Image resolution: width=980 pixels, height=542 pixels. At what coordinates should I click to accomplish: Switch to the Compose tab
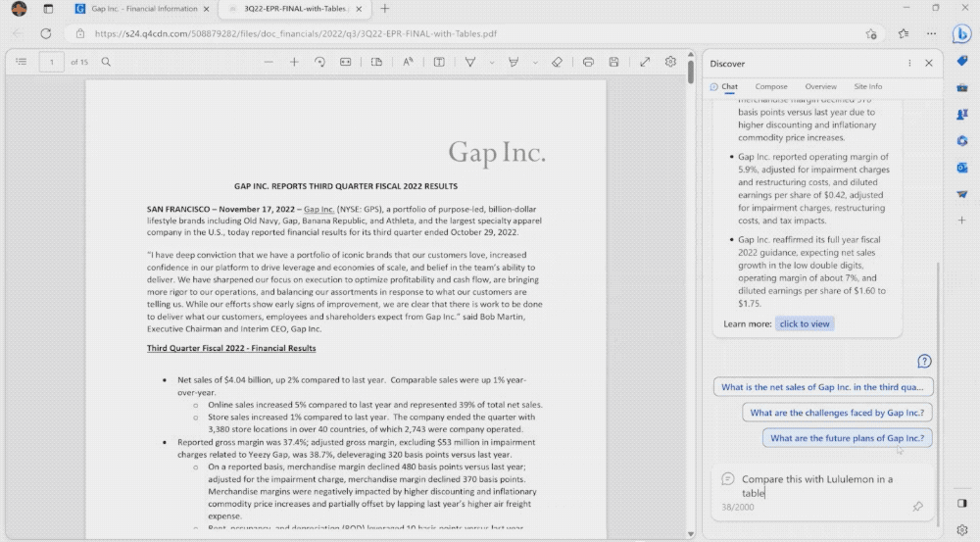(x=771, y=86)
